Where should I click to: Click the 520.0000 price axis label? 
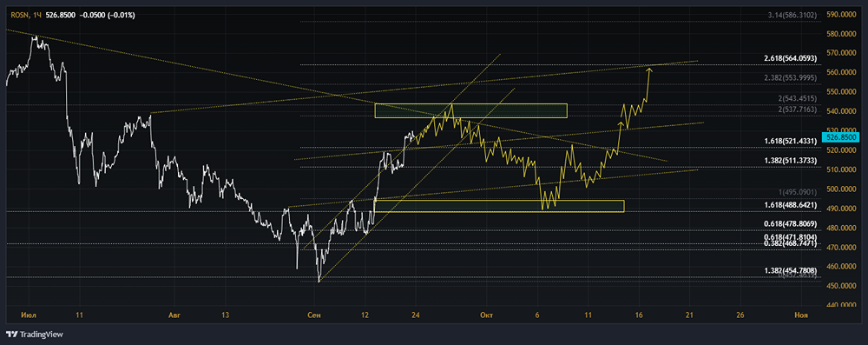click(842, 150)
